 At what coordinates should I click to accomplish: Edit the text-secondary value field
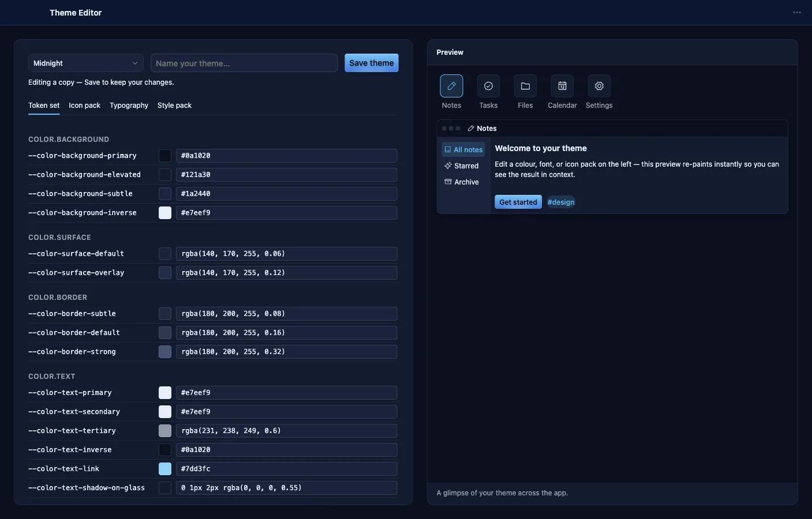(x=286, y=412)
